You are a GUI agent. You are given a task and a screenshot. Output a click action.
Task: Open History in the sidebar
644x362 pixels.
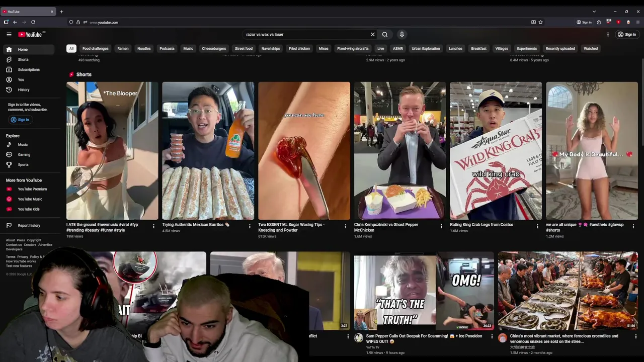click(28, 89)
